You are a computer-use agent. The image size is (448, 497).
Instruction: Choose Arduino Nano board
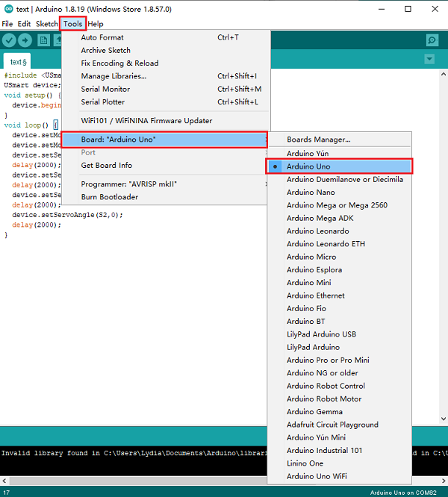[x=339, y=193]
